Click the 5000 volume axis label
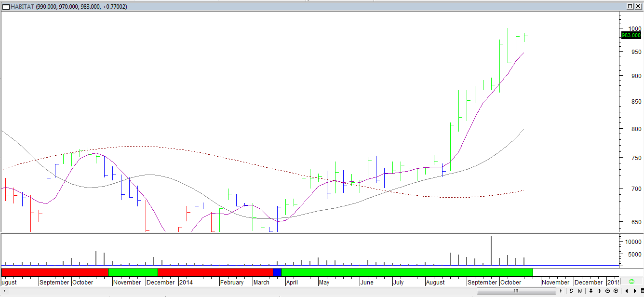 pos(634,254)
